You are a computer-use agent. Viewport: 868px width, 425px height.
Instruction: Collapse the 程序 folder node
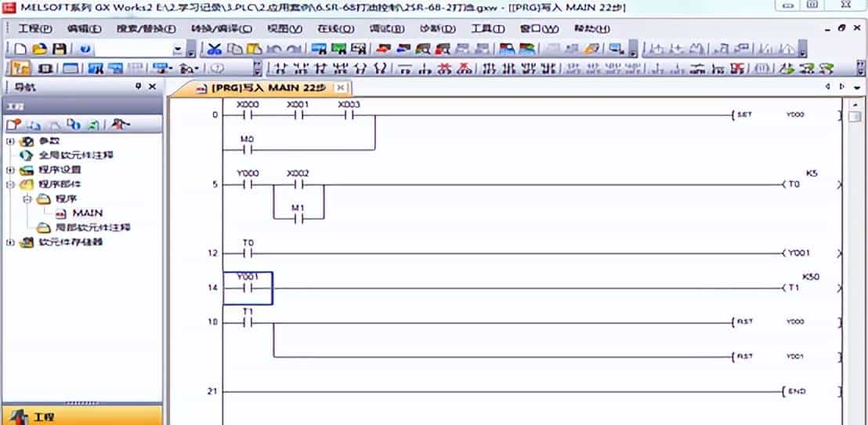(x=27, y=198)
